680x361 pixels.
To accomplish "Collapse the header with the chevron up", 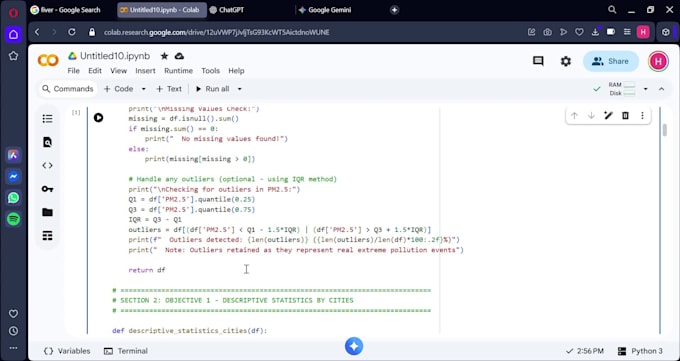I will click(x=661, y=89).
